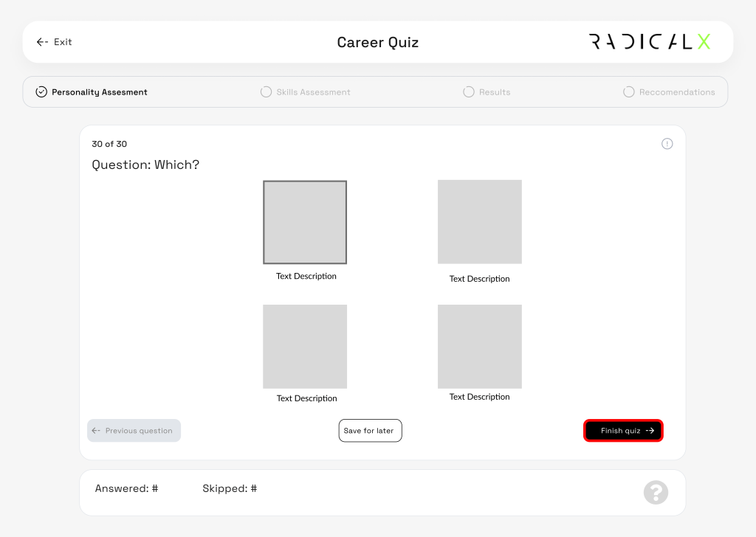This screenshot has height=537, width=756.
Task: Click Text Description under top-right image
Action: coord(479,279)
